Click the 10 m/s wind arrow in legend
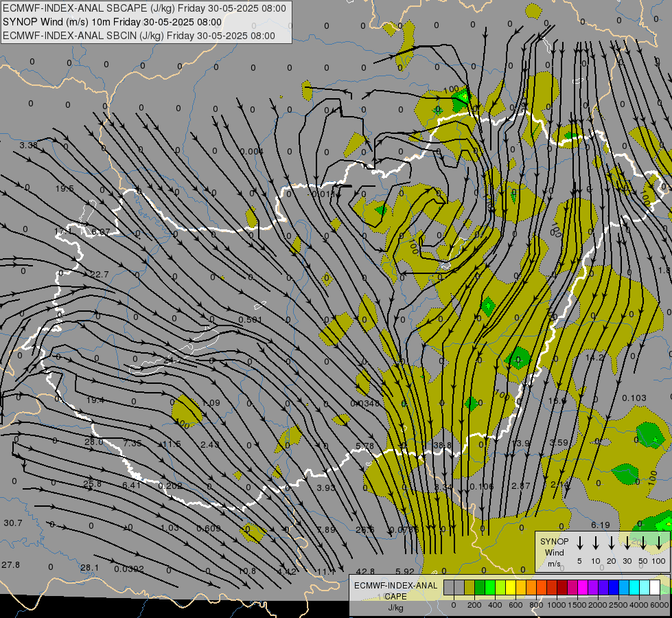 click(596, 543)
